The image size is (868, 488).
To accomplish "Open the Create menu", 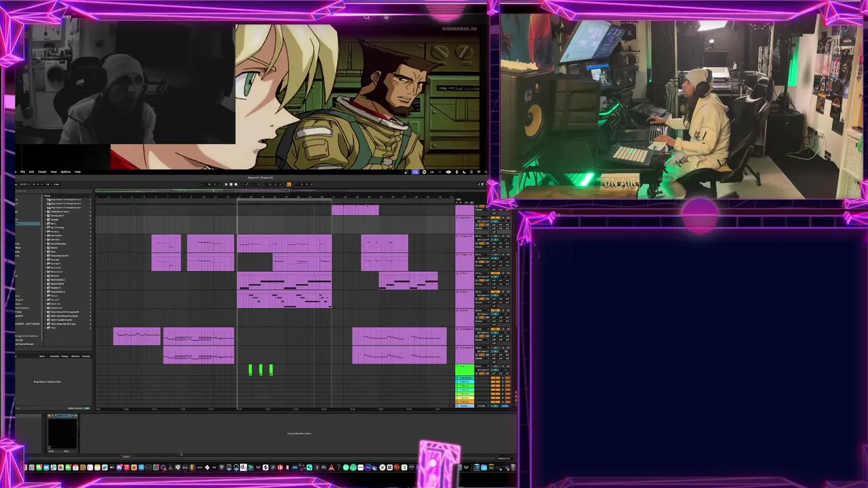I will tap(42, 172).
